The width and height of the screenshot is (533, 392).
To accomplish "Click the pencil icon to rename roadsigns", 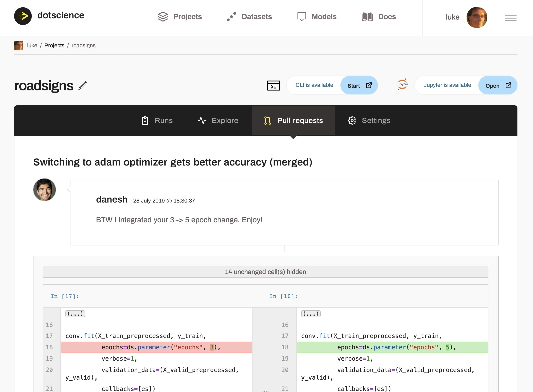I will pyautogui.click(x=83, y=85).
